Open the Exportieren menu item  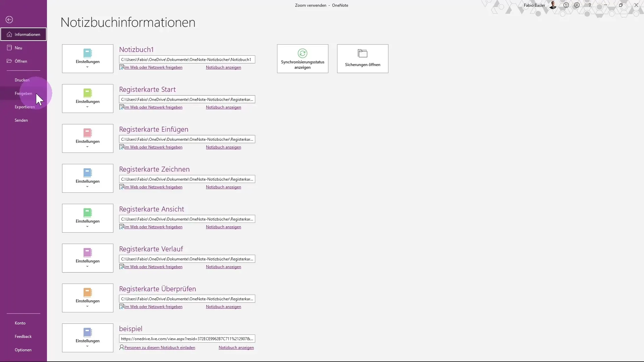24,107
